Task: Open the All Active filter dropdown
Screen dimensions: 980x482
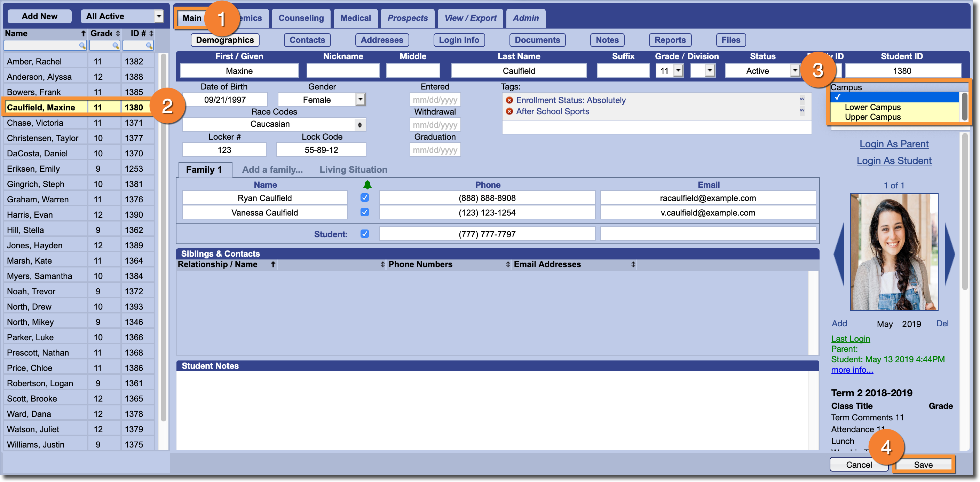Action: [x=159, y=16]
